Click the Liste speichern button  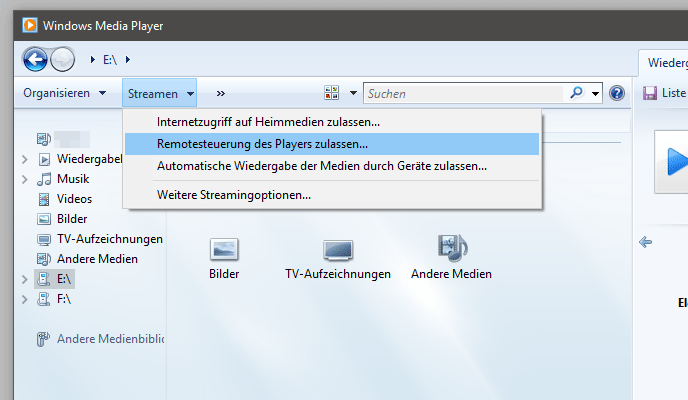pos(666,93)
